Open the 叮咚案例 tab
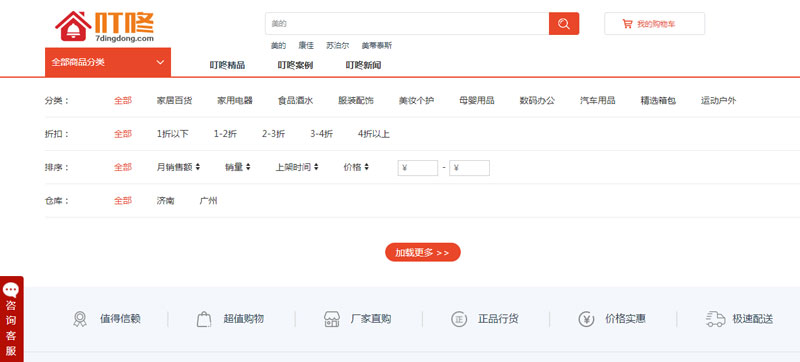Image resolution: width=800 pixels, height=362 pixels. point(295,65)
